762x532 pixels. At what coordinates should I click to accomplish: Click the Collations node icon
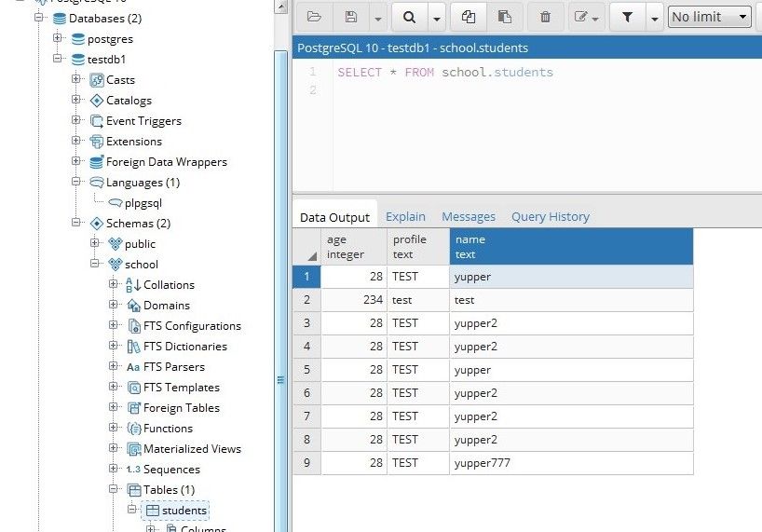[133, 285]
